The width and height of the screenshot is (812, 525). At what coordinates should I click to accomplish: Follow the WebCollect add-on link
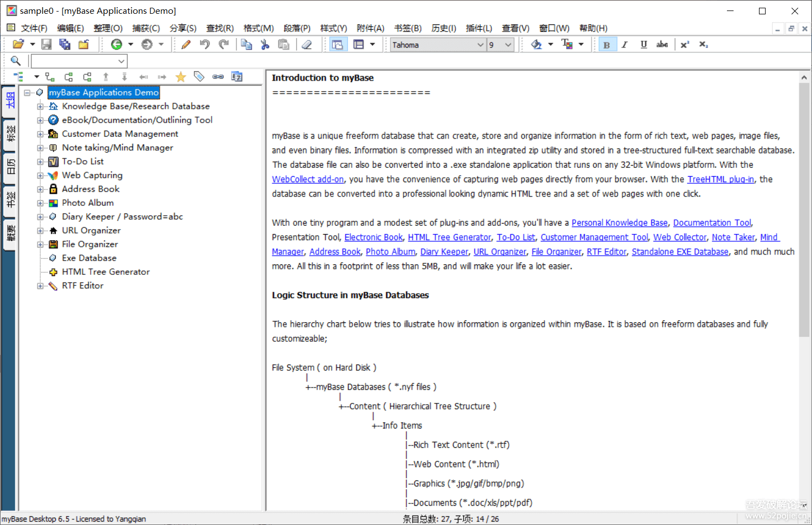coord(308,179)
